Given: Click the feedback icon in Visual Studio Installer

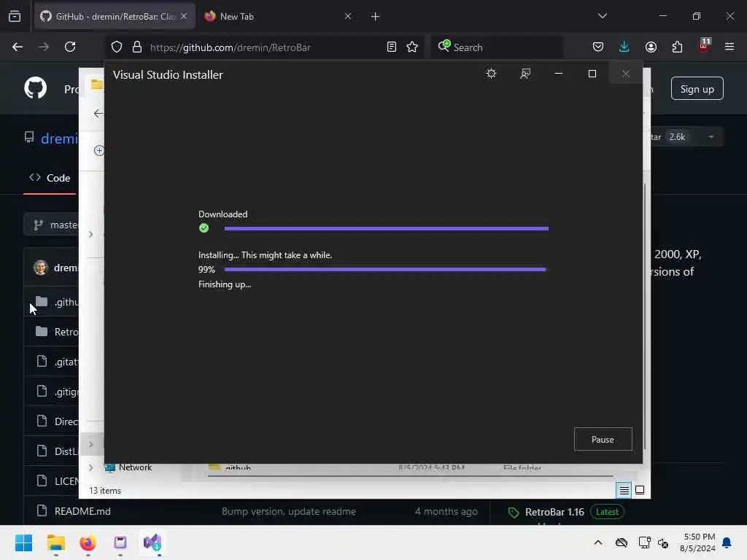Looking at the screenshot, I should tap(525, 74).
